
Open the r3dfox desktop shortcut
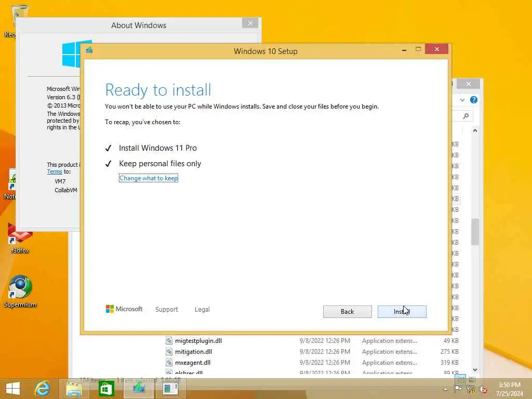click(x=20, y=238)
